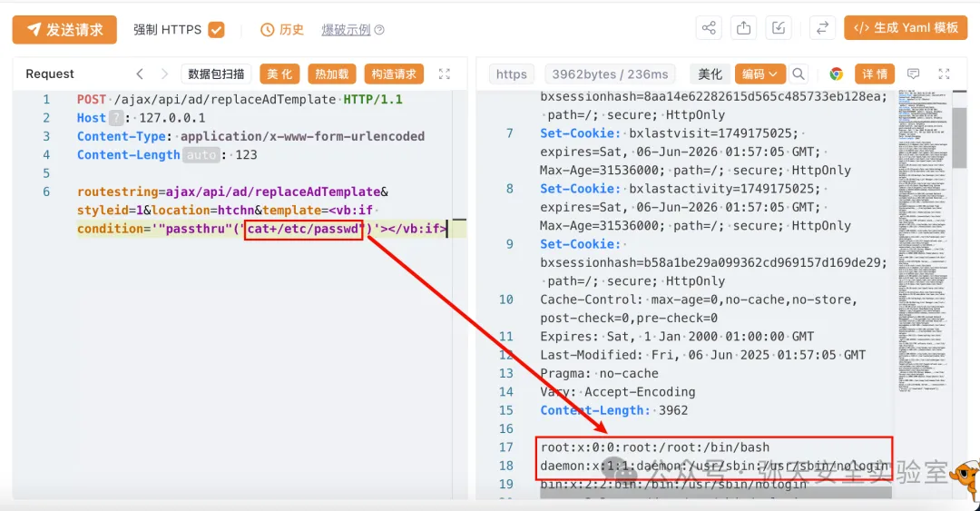
Task: Click the Cache-Control response header line
Action: click(x=699, y=309)
